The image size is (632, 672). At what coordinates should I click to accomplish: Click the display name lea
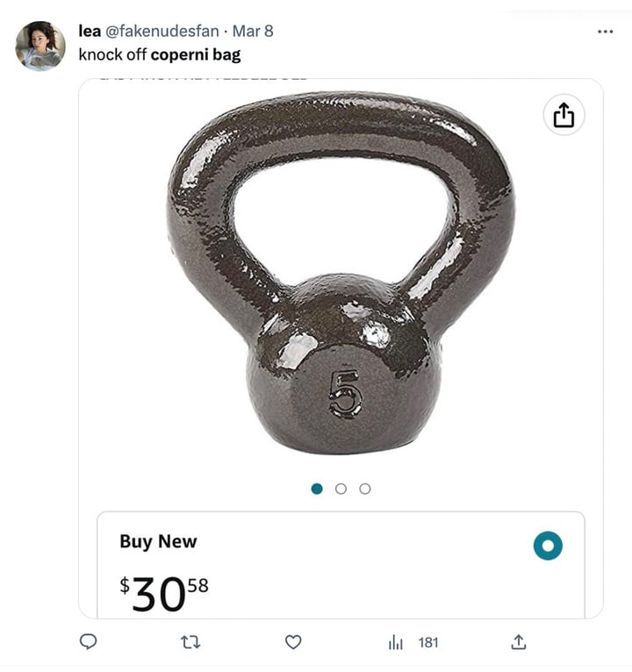[90, 32]
